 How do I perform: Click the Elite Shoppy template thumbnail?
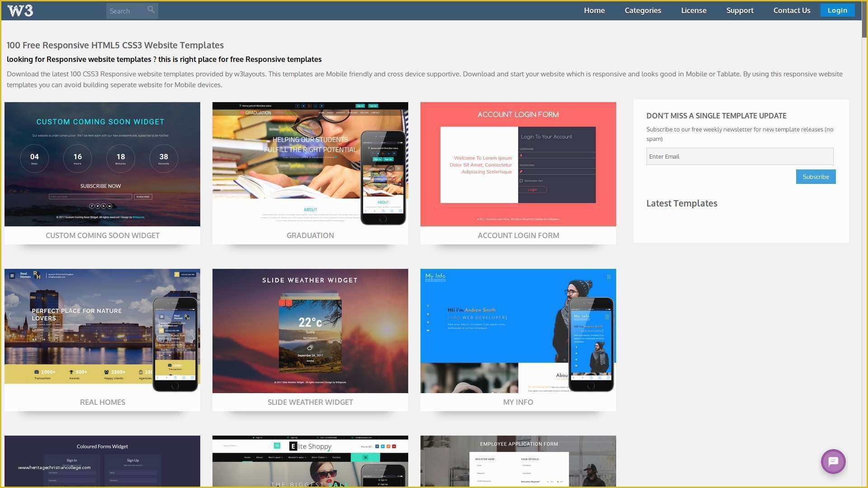click(310, 462)
